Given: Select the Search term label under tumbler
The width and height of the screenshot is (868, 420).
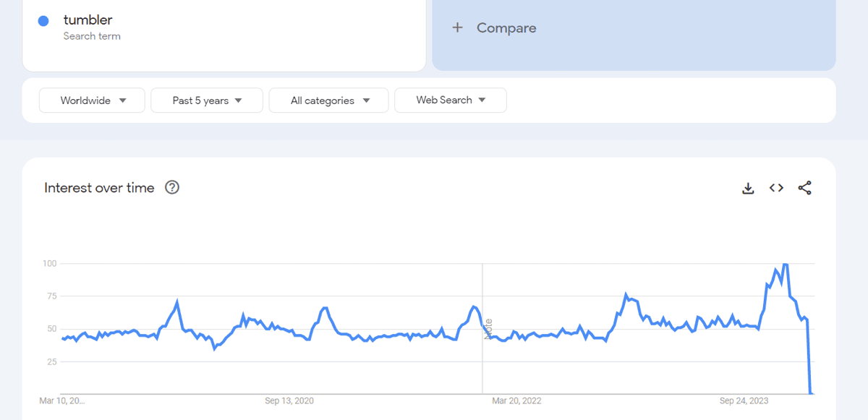Looking at the screenshot, I should (x=92, y=36).
